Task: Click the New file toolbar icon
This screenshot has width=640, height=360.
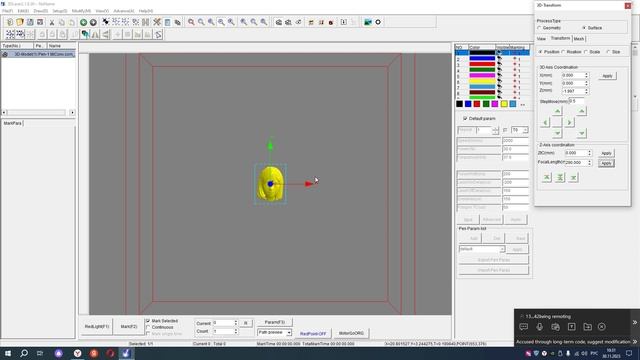Action: coord(9,22)
